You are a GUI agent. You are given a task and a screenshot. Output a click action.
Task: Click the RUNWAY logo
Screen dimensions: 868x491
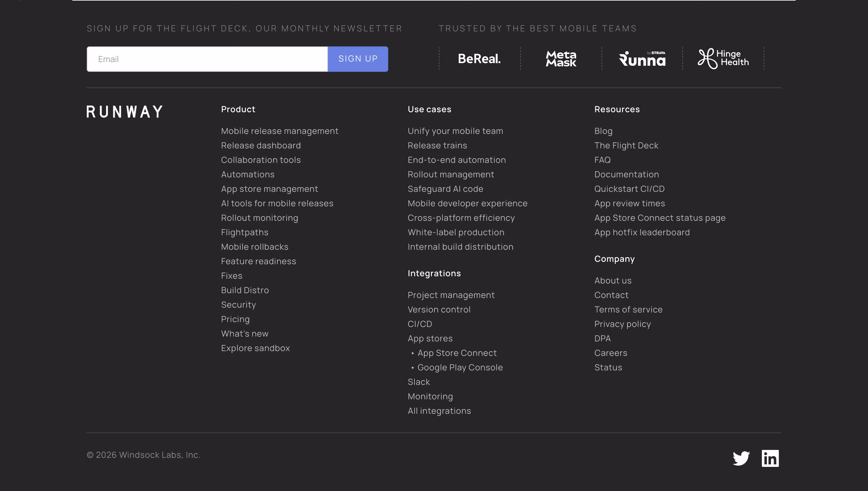pyautogui.click(x=125, y=112)
